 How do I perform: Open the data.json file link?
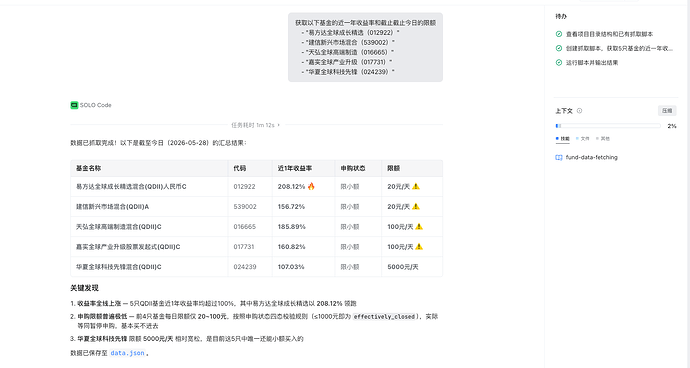[x=128, y=353]
